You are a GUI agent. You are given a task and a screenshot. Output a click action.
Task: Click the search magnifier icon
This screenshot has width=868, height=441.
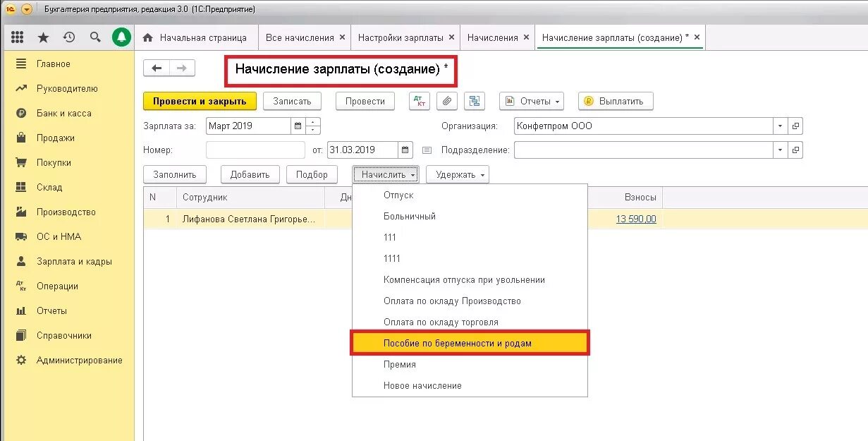click(94, 37)
